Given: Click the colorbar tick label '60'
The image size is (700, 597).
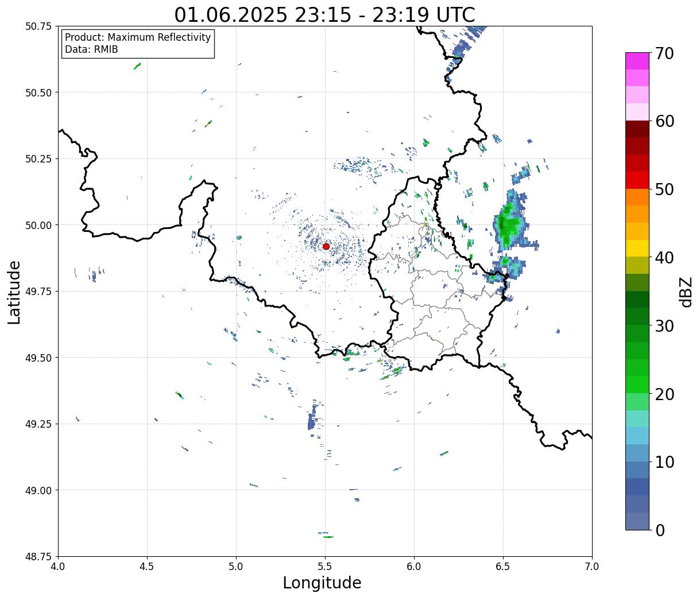Looking at the screenshot, I should point(664,121).
